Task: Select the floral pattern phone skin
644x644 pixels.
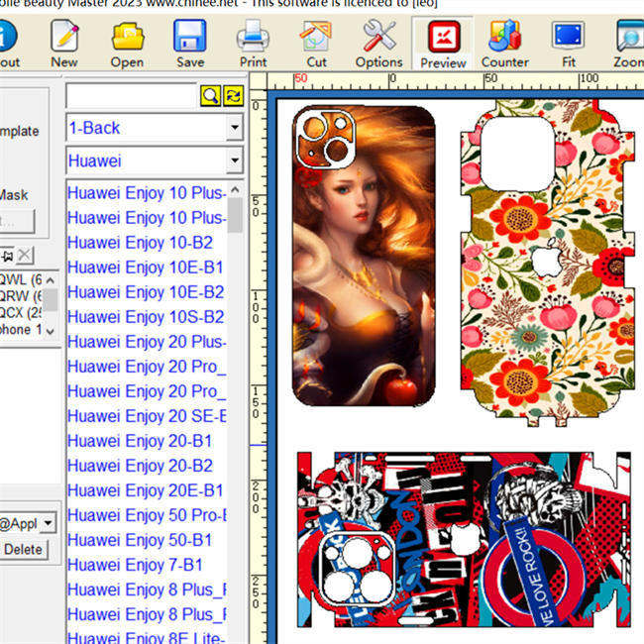Action: [x=548, y=262]
